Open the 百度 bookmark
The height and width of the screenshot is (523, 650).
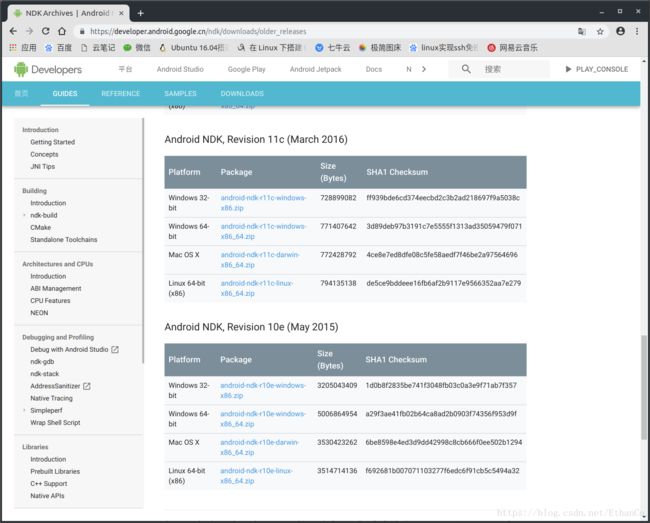58,48
